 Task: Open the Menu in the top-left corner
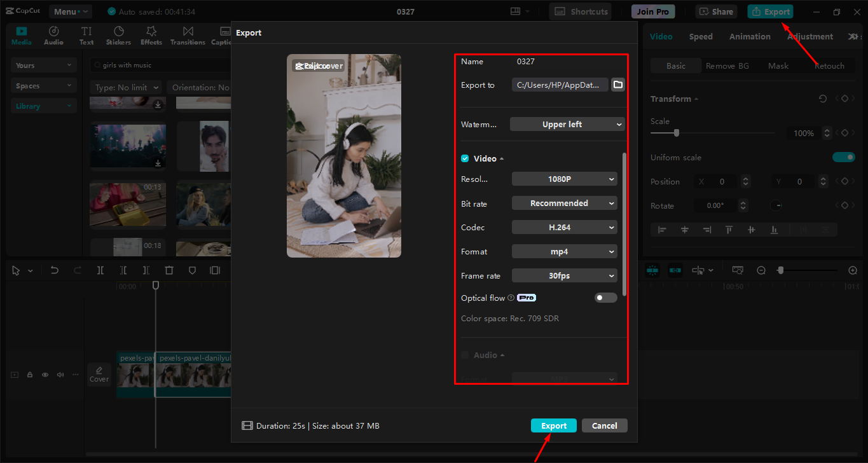(x=70, y=11)
